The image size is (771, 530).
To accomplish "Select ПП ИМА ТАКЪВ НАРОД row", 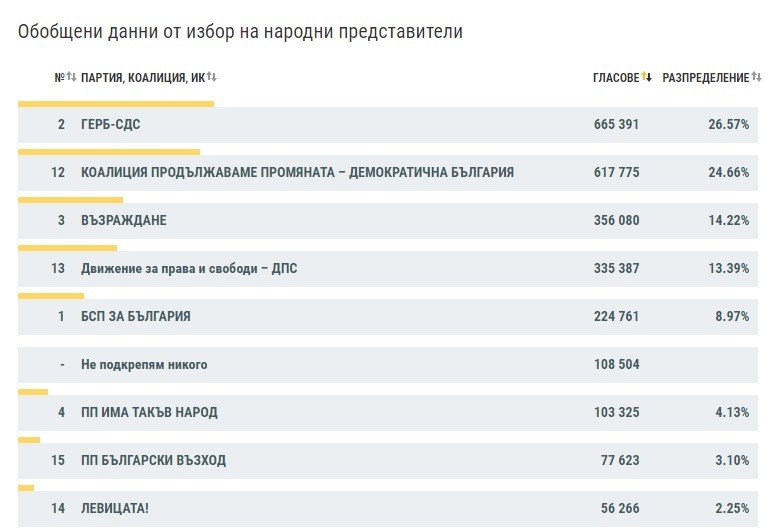I will pos(149,412).
